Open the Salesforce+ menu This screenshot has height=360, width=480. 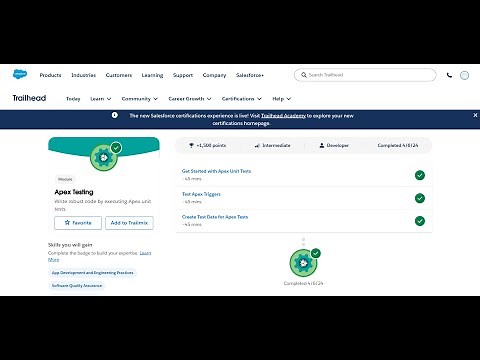point(250,75)
